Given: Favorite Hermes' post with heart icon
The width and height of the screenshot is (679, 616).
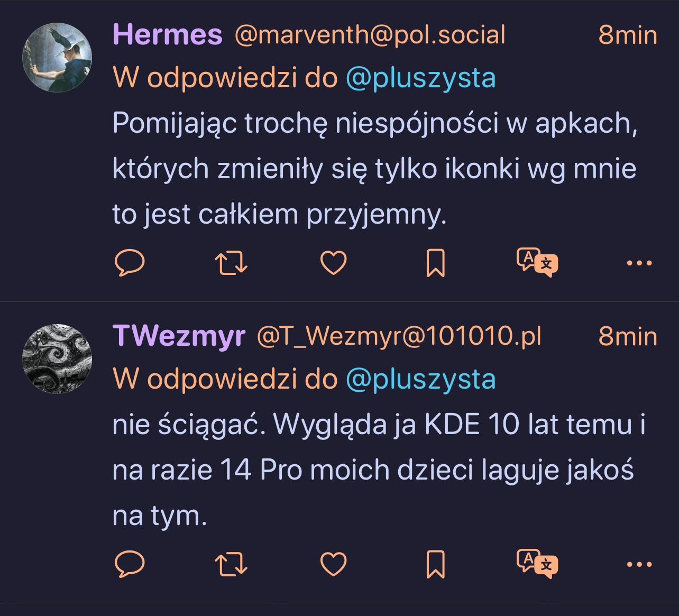Looking at the screenshot, I should (x=334, y=263).
